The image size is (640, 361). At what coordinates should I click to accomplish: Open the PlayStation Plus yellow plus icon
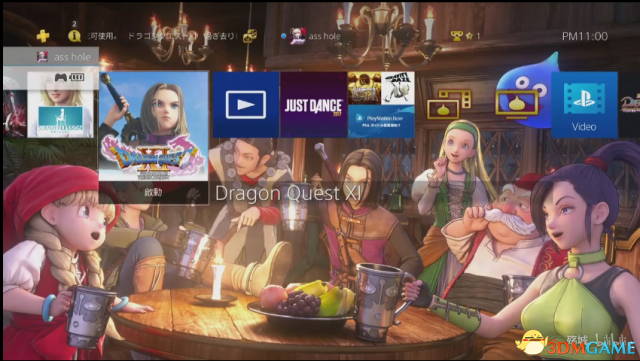43,36
